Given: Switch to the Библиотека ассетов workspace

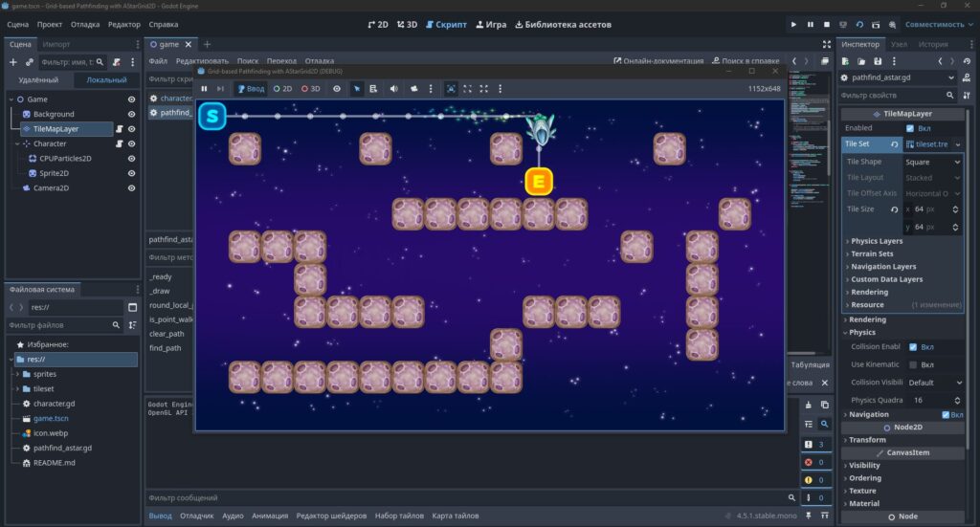Looking at the screenshot, I should coord(563,24).
